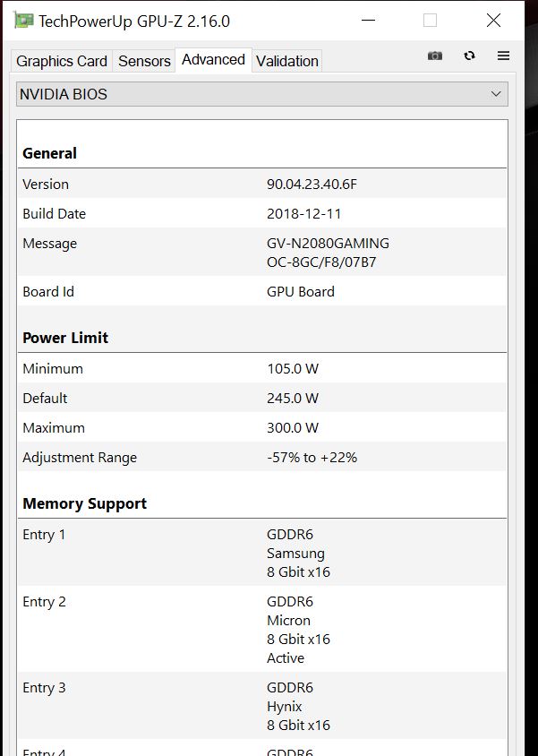Go to the Validation tab
The image size is (538, 756).
point(286,61)
